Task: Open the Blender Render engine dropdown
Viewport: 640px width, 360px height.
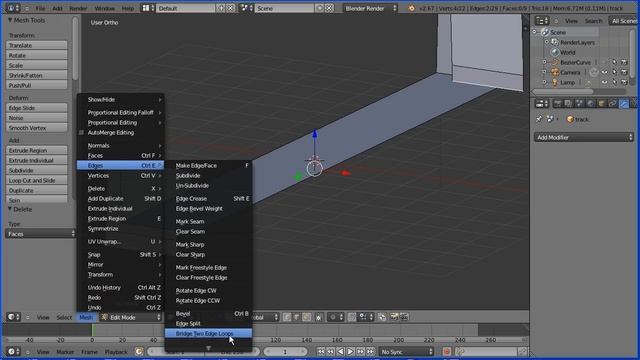Action: [x=370, y=8]
